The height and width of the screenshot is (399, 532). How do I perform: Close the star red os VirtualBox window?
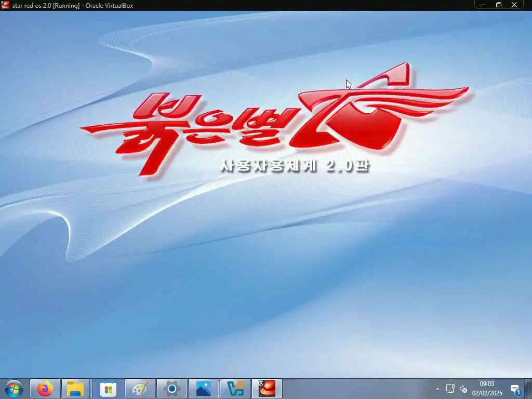tap(514, 5)
